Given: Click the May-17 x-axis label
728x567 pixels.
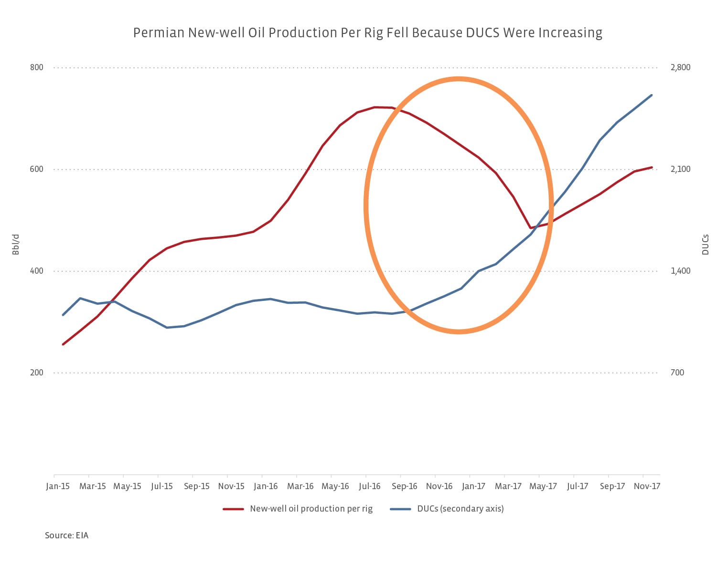Looking at the screenshot, I should coord(543,486).
